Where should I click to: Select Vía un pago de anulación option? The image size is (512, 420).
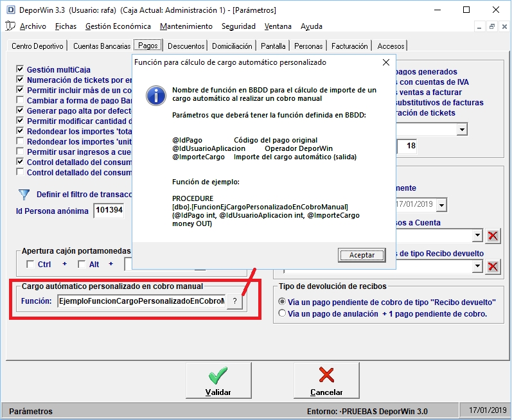282,313
